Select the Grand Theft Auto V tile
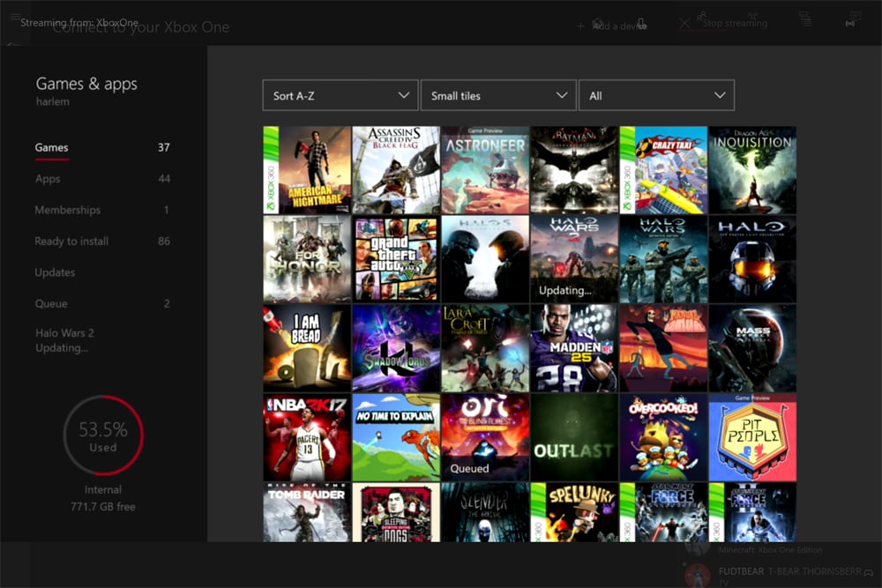 pyautogui.click(x=395, y=257)
